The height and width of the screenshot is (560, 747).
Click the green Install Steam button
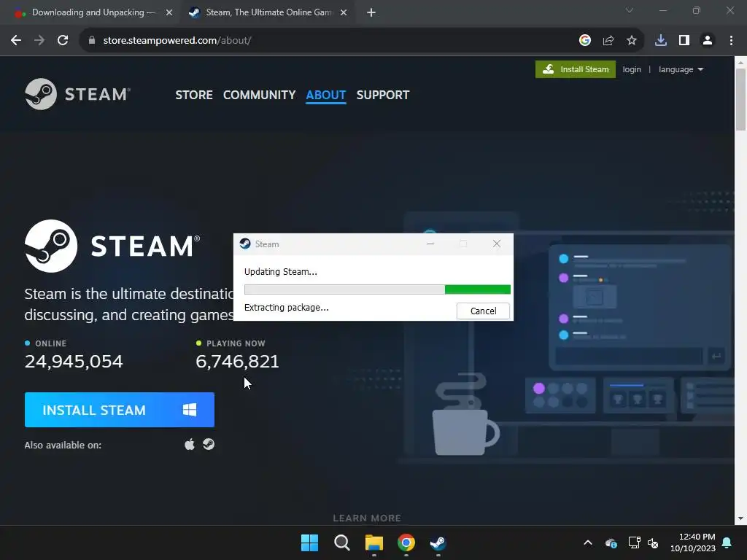click(x=575, y=69)
